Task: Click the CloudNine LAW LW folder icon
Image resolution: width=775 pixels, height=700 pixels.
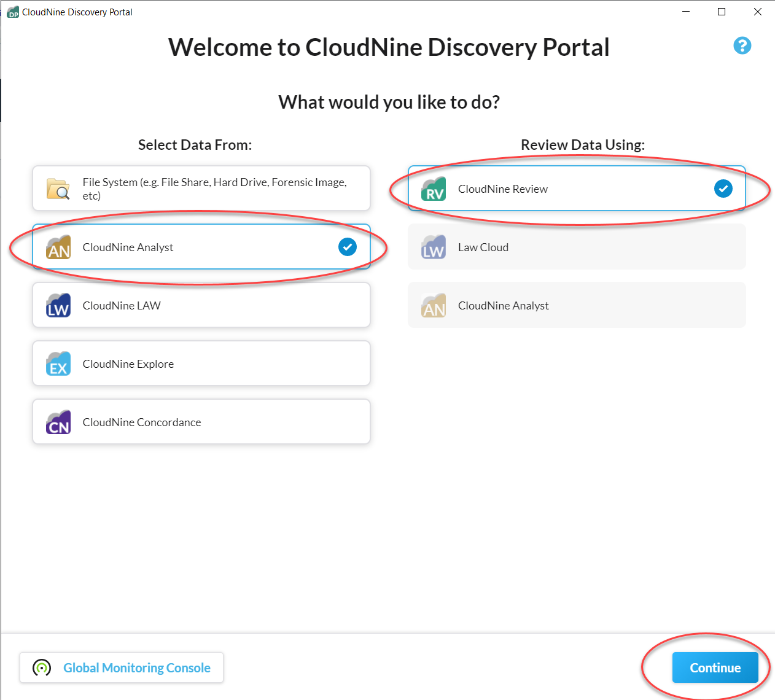Action: tap(58, 305)
